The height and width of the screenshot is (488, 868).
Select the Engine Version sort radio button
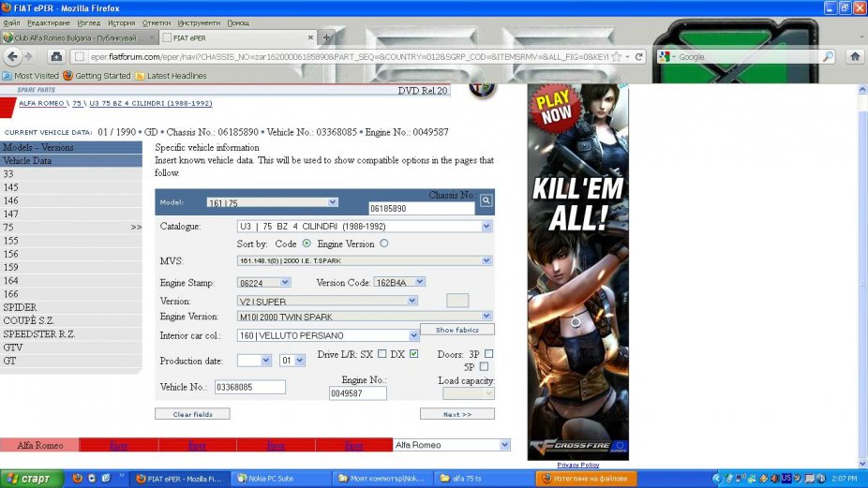(384, 244)
